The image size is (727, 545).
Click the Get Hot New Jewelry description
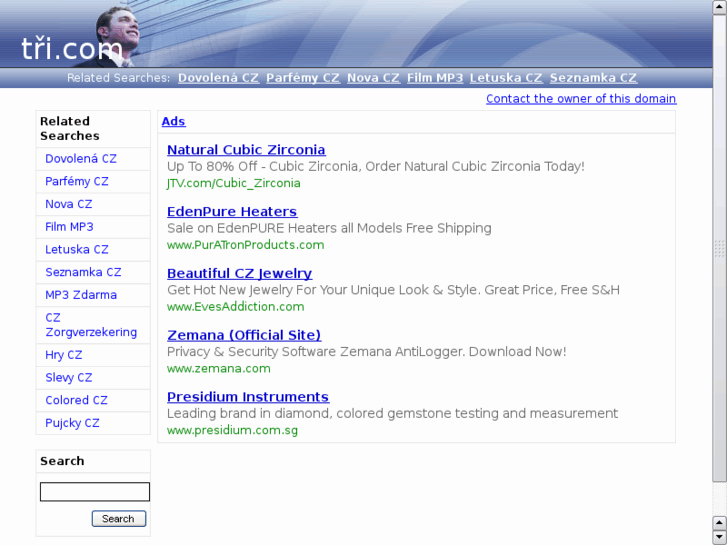(x=393, y=290)
